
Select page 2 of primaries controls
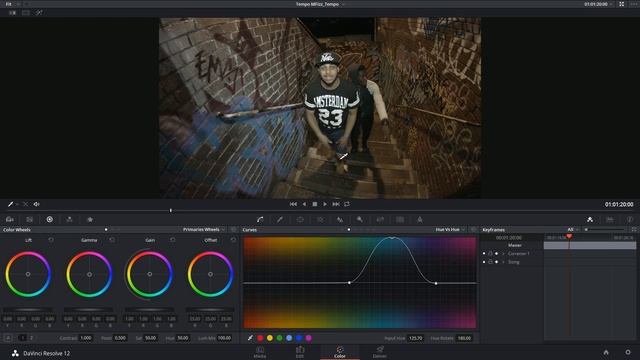pos(31,338)
